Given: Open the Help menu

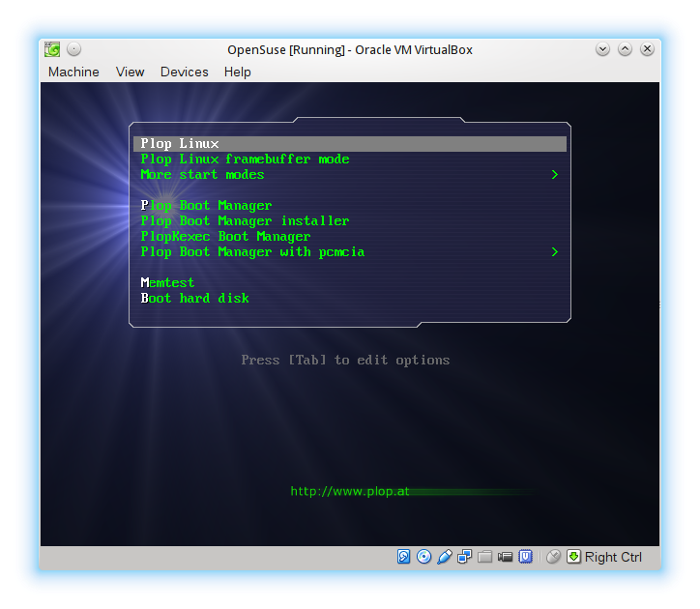Looking at the screenshot, I should 238,72.
